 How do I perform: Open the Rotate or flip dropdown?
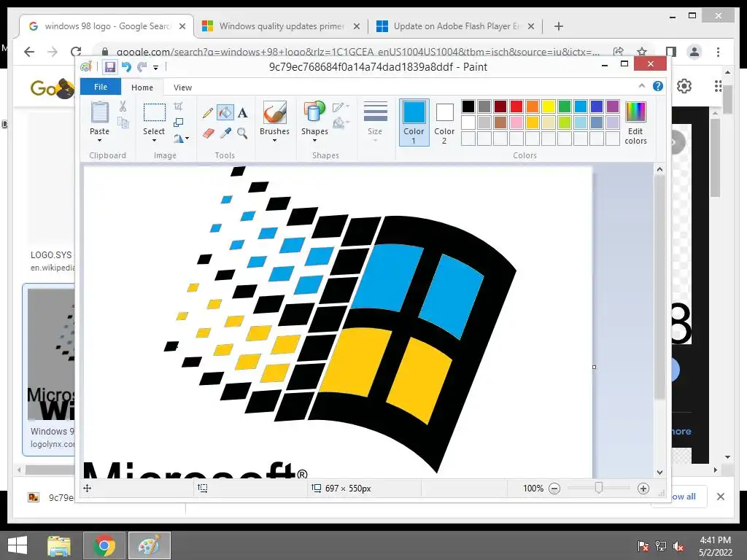click(181, 139)
